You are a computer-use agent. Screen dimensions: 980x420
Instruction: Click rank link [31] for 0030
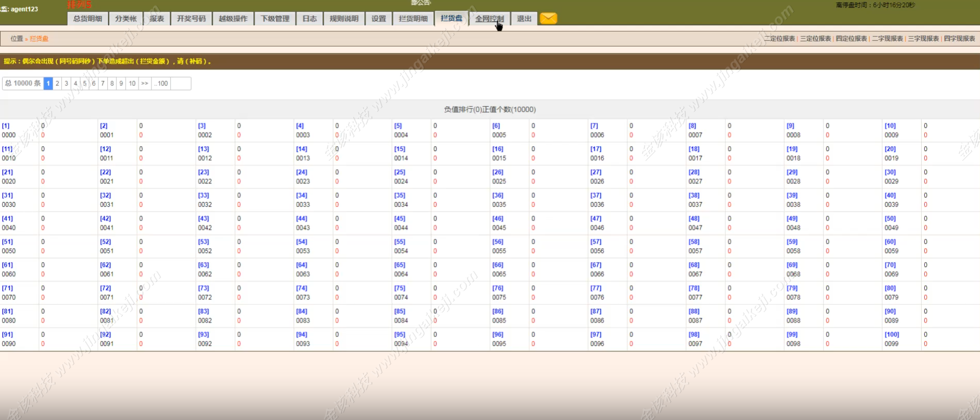click(7, 195)
